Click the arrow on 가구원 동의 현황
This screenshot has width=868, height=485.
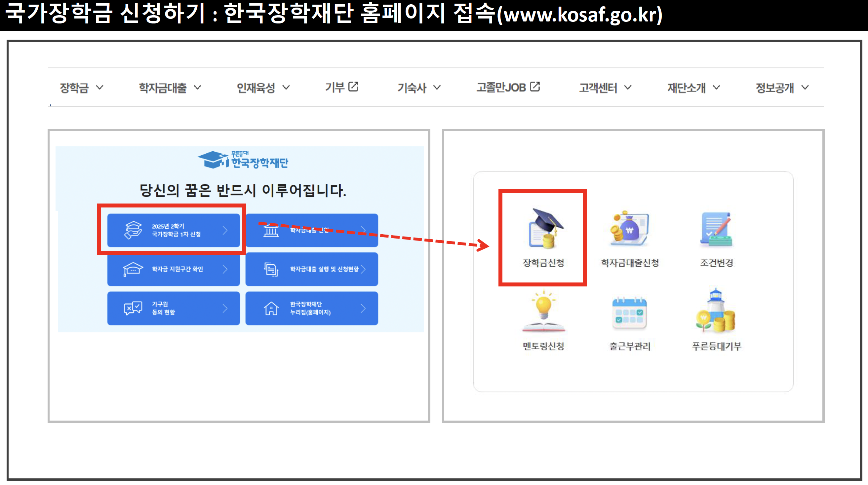click(x=225, y=308)
